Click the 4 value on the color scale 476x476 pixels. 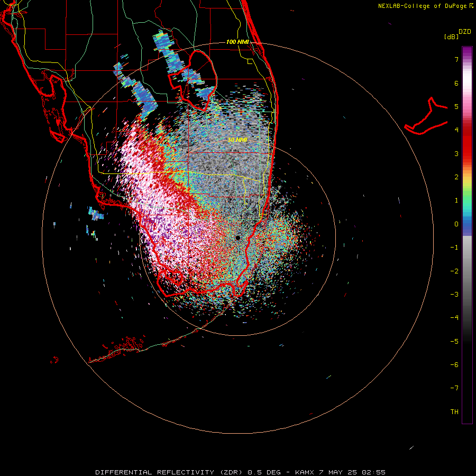456,130
